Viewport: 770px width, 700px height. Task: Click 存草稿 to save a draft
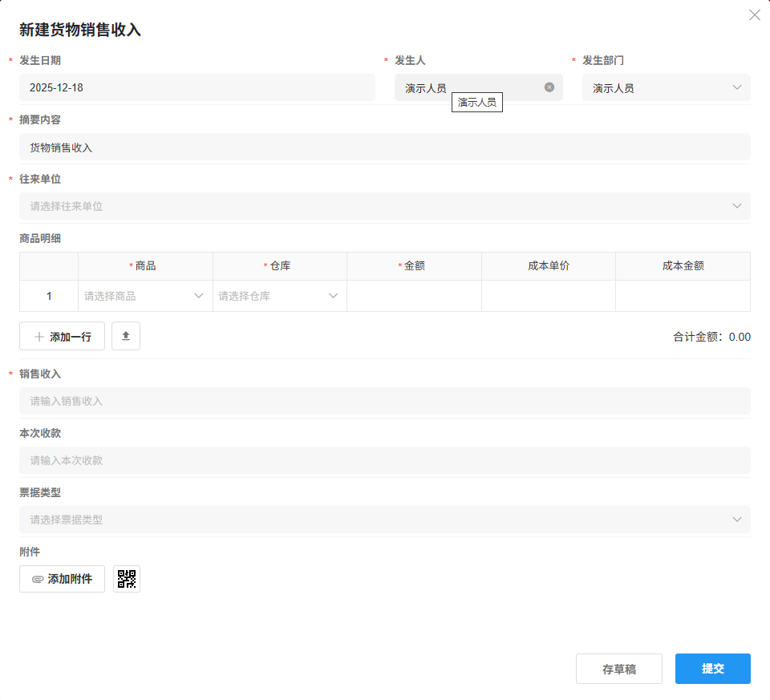pos(618,668)
